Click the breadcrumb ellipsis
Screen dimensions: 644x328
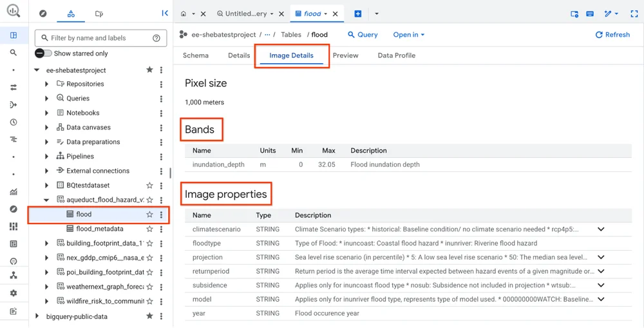pyautogui.click(x=267, y=35)
